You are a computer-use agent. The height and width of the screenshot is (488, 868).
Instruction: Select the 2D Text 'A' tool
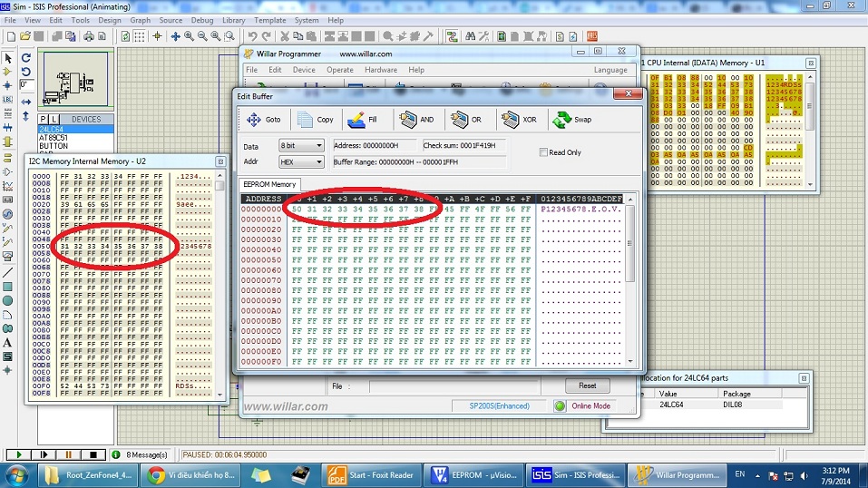[x=8, y=343]
